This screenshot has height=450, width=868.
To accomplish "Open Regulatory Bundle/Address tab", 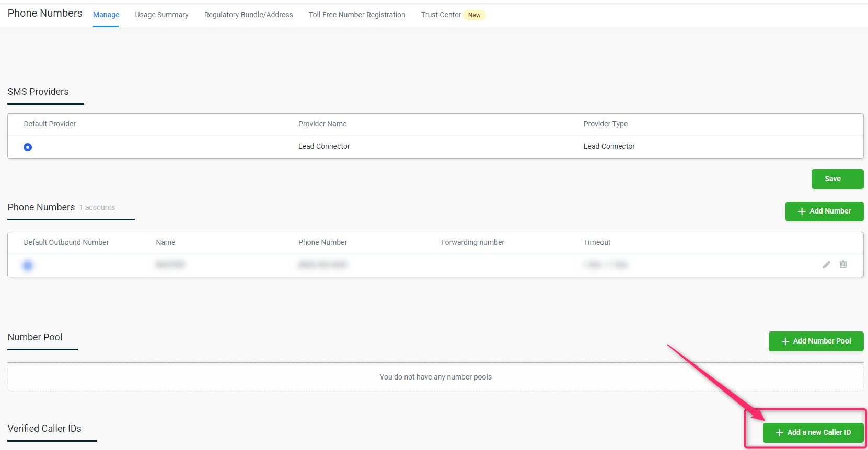I will 248,15.
